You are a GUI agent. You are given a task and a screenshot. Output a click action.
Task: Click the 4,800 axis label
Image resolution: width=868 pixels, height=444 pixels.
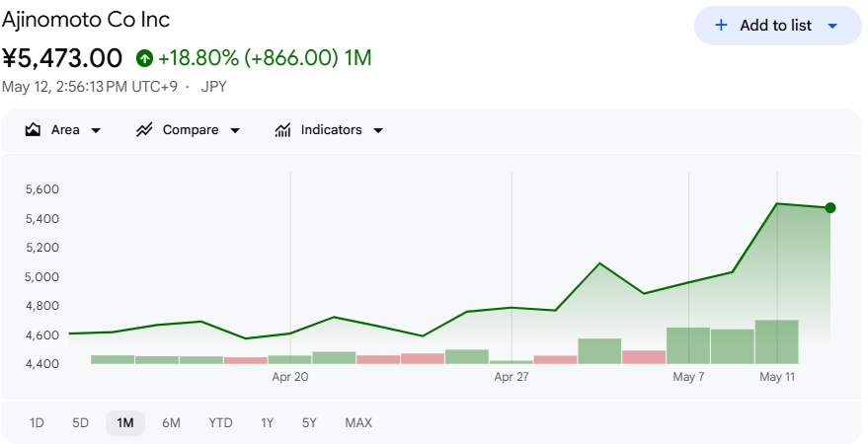click(42, 305)
